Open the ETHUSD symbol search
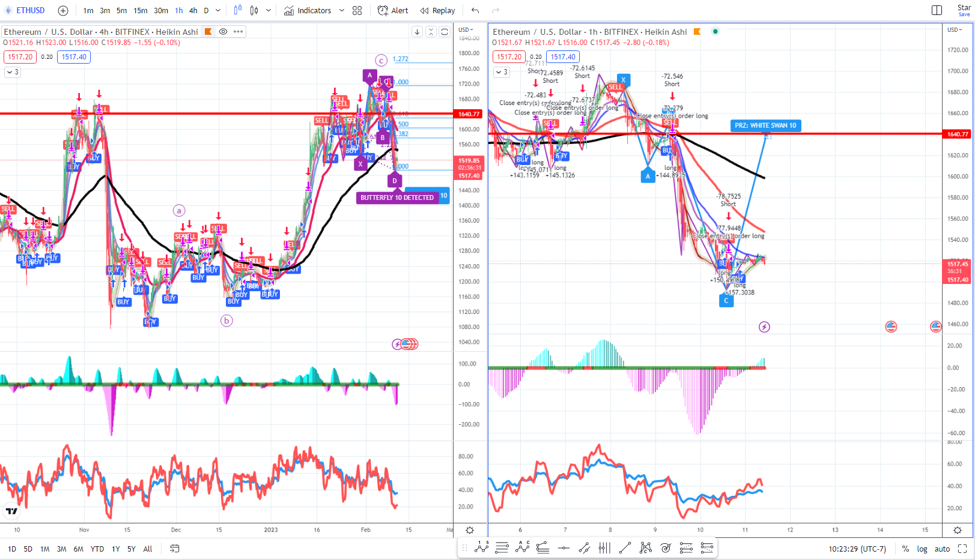 coord(25,10)
